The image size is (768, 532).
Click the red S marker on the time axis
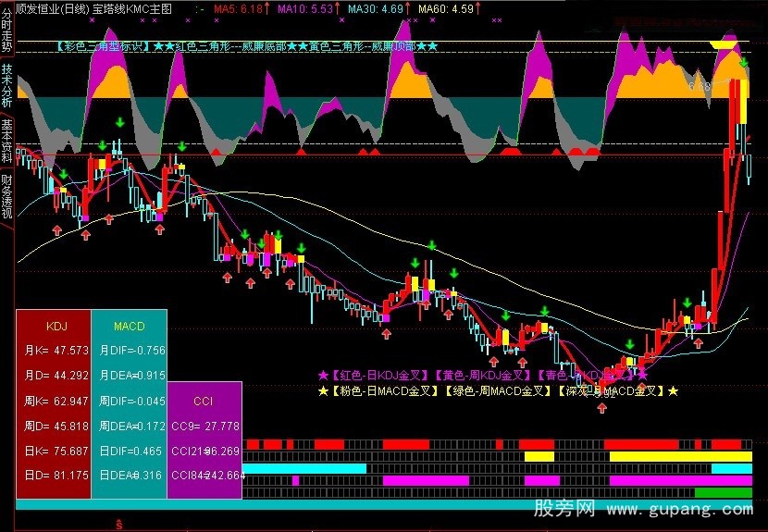(x=118, y=525)
